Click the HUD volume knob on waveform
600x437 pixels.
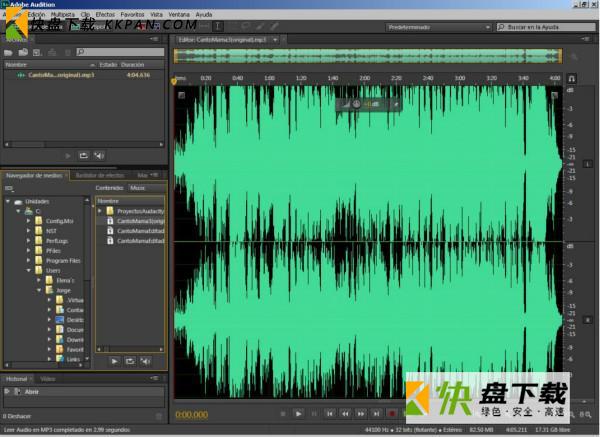pos(356,104)
